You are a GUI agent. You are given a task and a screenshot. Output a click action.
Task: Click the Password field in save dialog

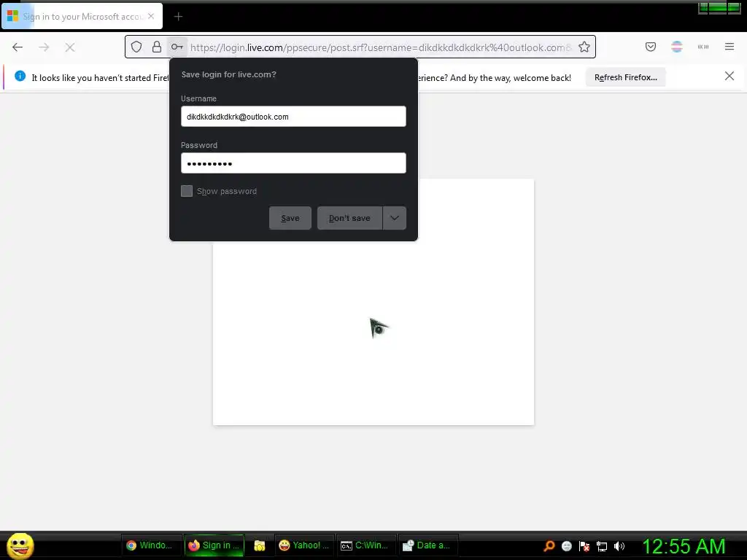click(293, 163)
